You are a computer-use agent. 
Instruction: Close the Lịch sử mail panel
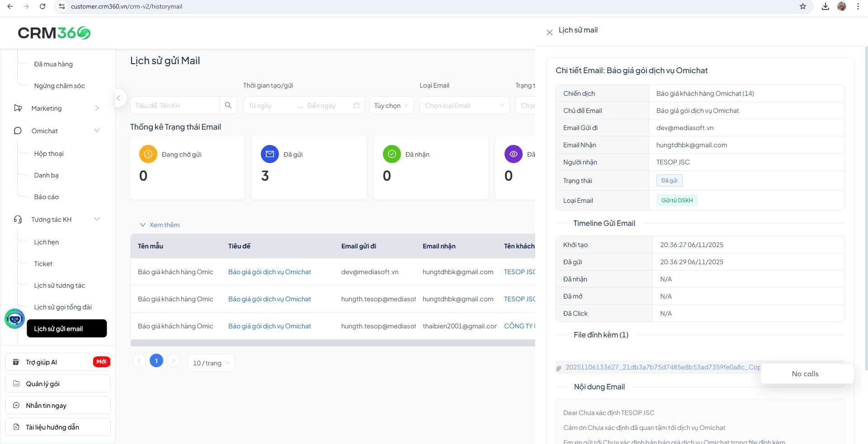tap(549, 33)
